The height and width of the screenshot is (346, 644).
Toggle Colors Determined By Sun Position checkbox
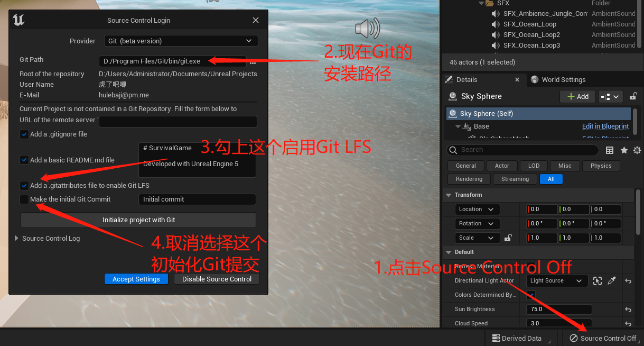click(531, 295)
